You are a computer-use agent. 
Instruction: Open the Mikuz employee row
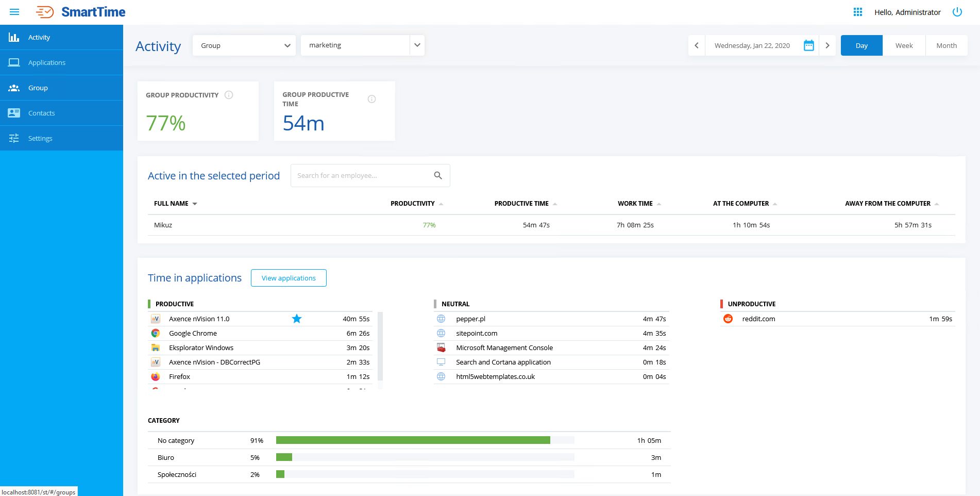tap(163, 225)
